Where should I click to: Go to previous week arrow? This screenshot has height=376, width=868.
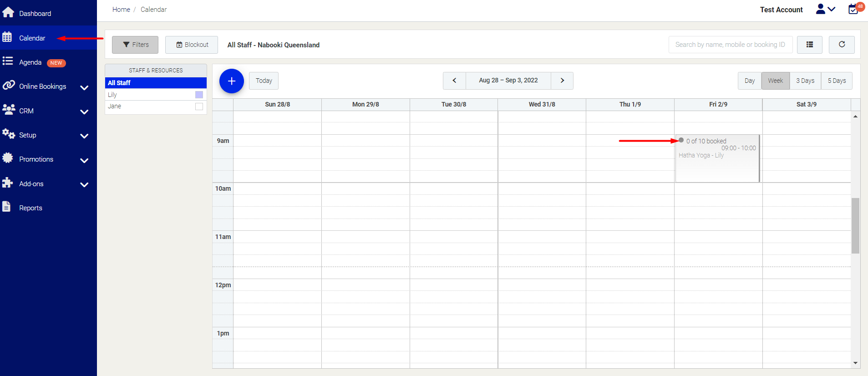pyautogui.click(x=454, y=81)
